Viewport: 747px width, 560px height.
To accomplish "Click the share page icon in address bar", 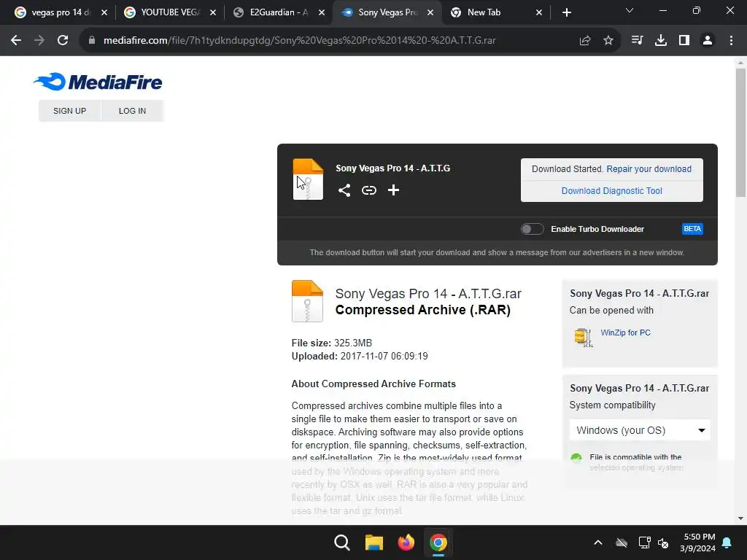I will (585, 41).
